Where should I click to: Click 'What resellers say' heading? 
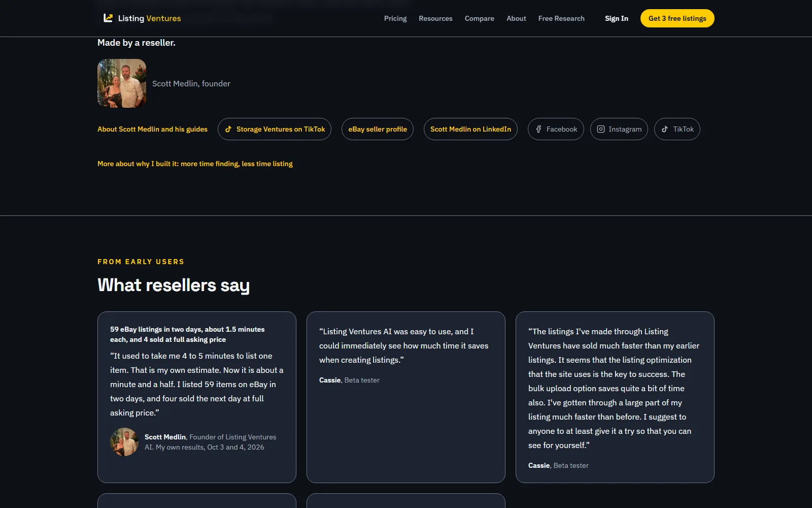point(174,285)
